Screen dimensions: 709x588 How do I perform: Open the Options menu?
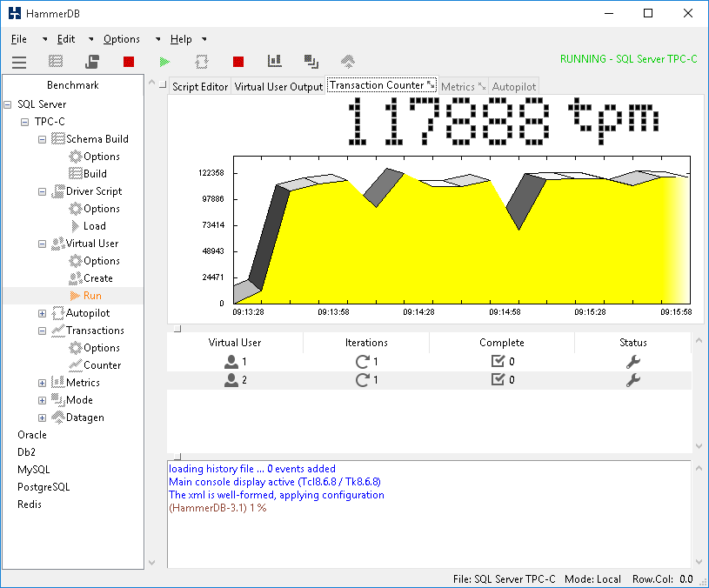click(122, 39)
